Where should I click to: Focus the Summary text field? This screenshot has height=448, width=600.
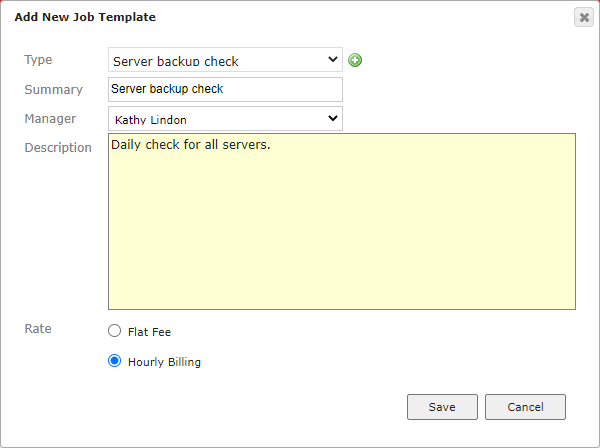(225, 90)
